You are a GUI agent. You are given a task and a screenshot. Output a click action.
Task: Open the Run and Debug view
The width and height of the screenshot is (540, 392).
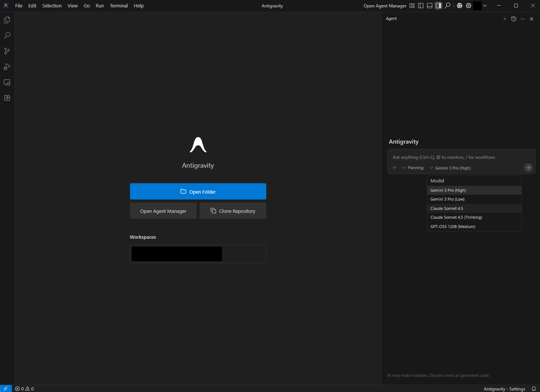pyautogui.click(x=7, y=67)
